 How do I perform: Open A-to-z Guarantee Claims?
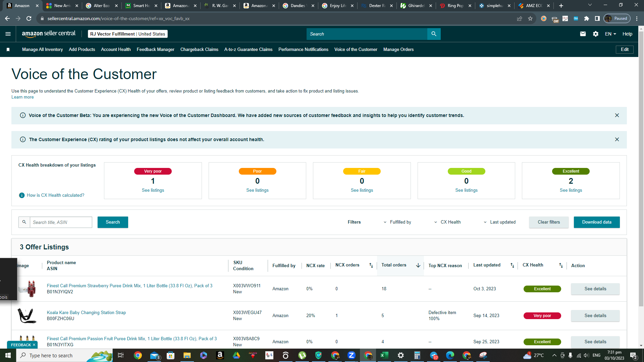click(x=248, y=50)
